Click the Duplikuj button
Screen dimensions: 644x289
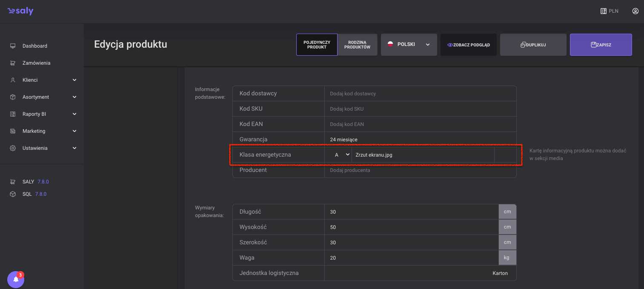533,45
